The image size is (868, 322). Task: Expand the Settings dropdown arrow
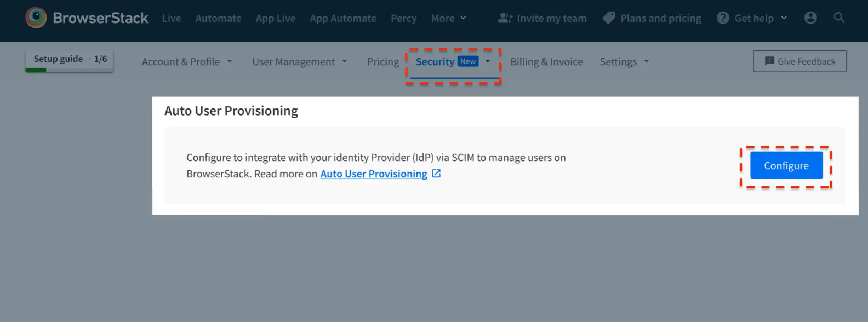pos(646,62)
